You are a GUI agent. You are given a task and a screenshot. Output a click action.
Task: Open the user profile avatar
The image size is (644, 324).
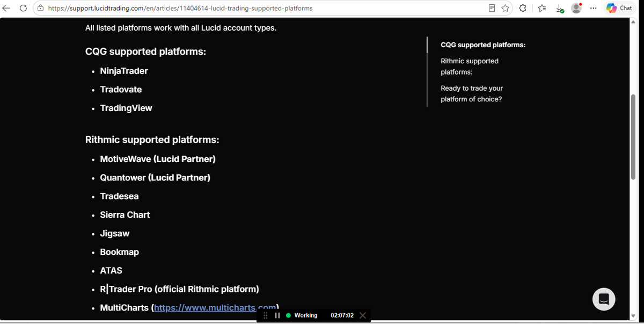(x=576, y=8)
